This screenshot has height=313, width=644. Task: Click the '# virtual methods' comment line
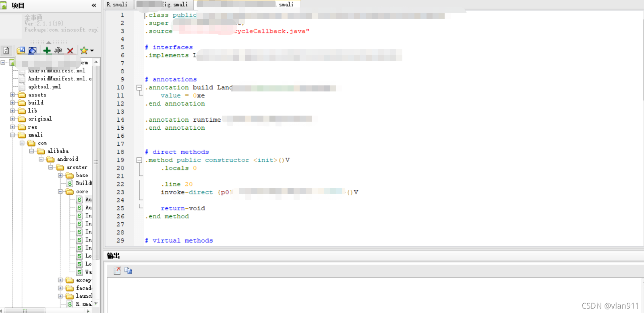(x=179, y=240)
